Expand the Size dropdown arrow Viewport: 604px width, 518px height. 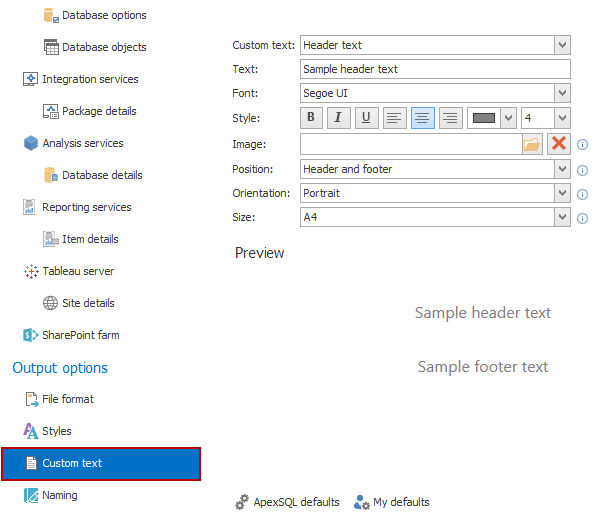pos(562,217)
